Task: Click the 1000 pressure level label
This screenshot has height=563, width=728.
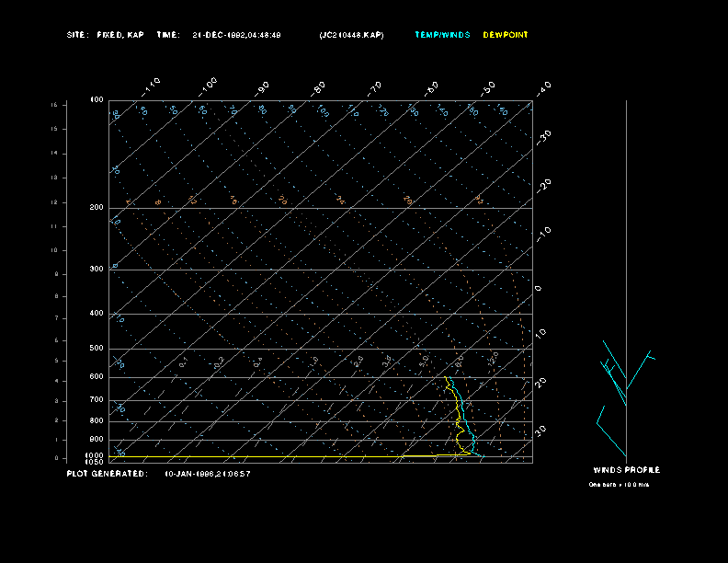Action: pyautogui.click(x=96, y=455)
